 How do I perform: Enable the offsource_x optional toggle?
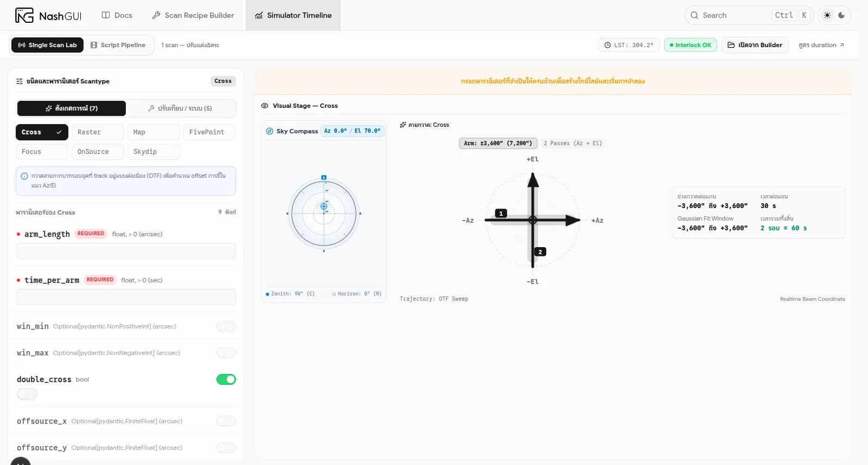pos(226,421)
